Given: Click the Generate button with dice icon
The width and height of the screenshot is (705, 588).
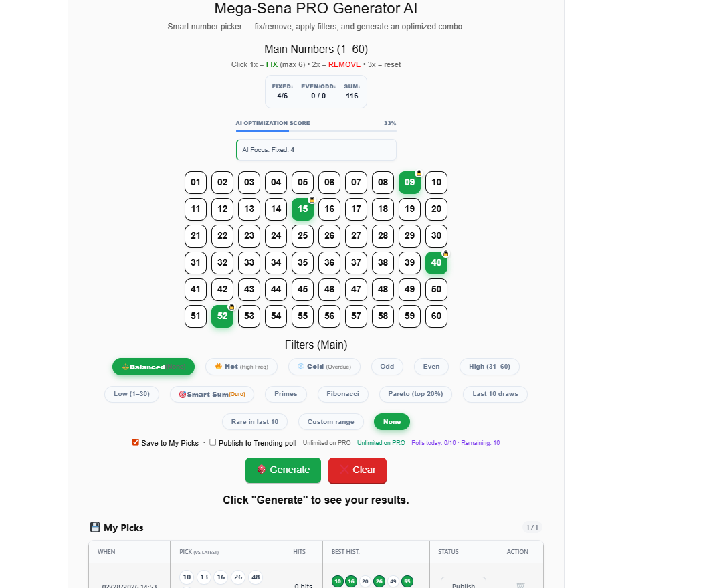Looking at the screenshot, I should coord(283,470).
